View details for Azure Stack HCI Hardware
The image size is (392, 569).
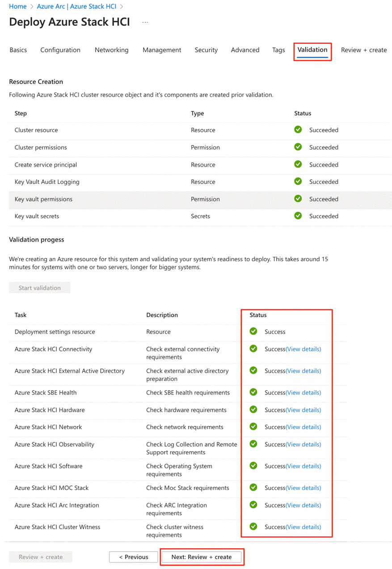pos(303,410)
